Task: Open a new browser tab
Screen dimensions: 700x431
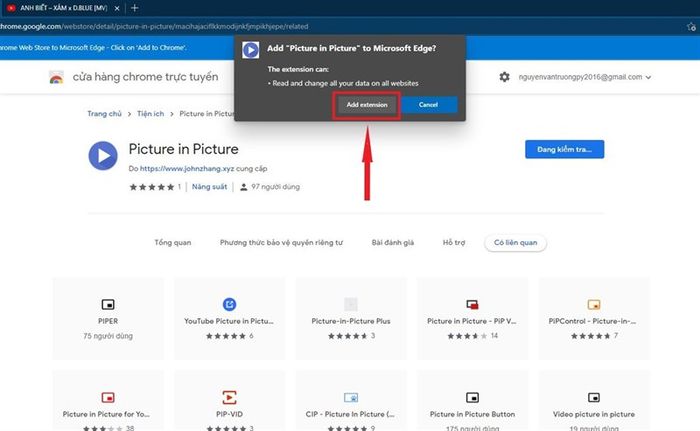Action: coord(135,8)
